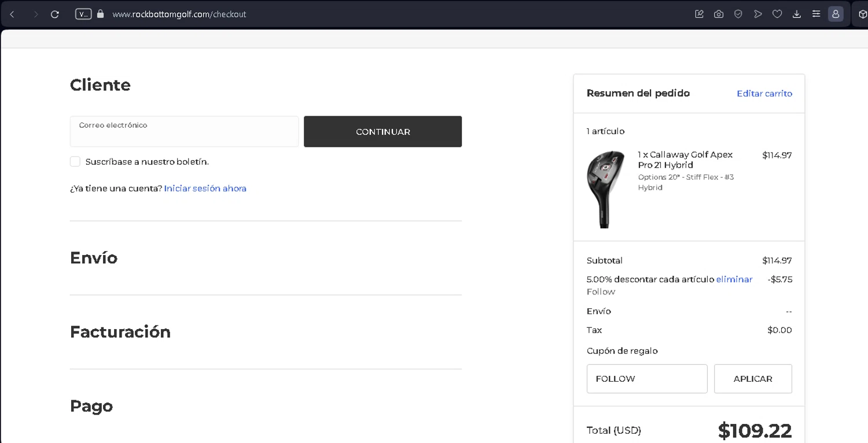Screen dimensions: 868x443
Task: Open the easy setup sliders icon
Action: coord(816,14)
